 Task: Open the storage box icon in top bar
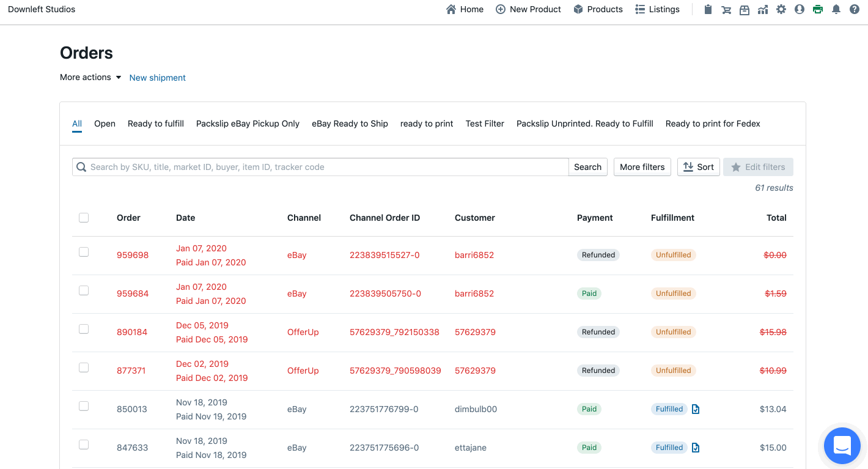745,9
